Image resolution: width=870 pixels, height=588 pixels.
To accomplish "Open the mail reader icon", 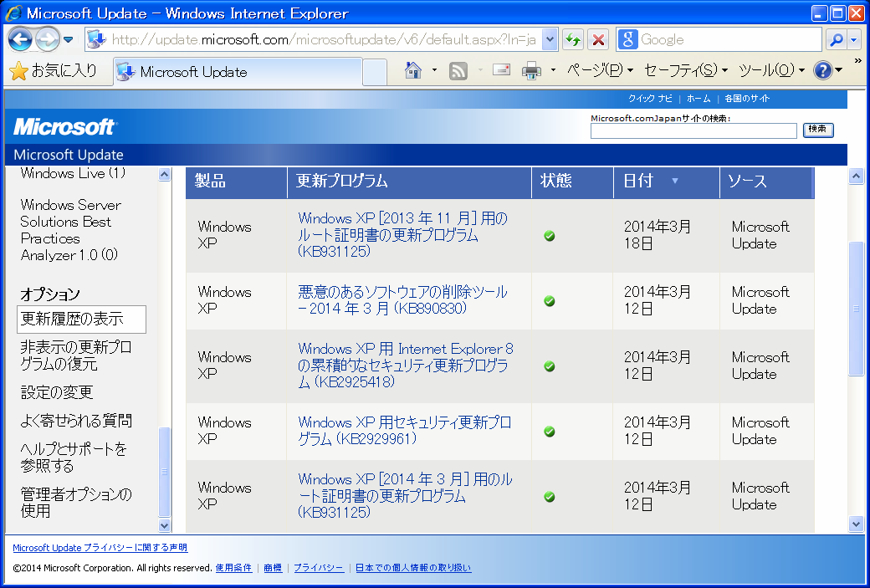I will click(499, 70).
